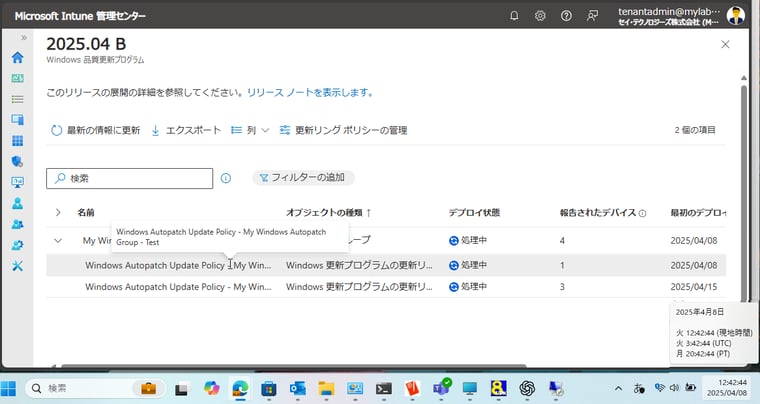
Task: Click 更新リング ポリシーの管理 button
Action: point(343,130)
